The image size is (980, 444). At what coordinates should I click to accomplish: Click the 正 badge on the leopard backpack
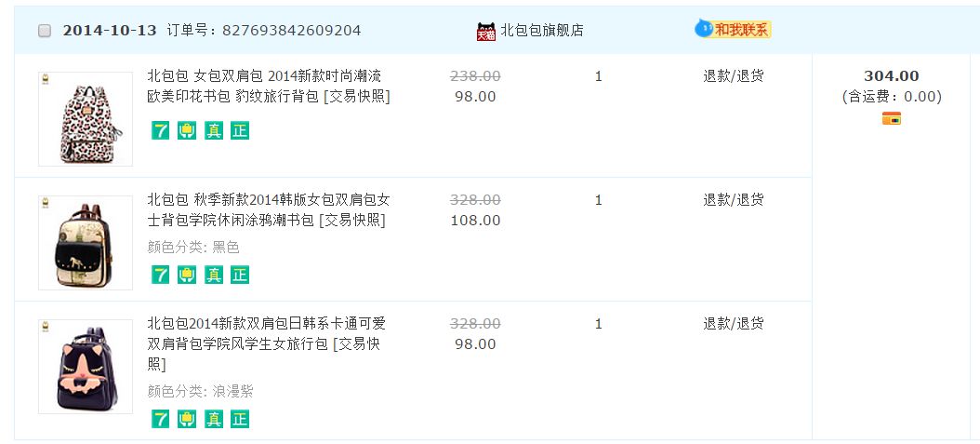tap(240, 130)
